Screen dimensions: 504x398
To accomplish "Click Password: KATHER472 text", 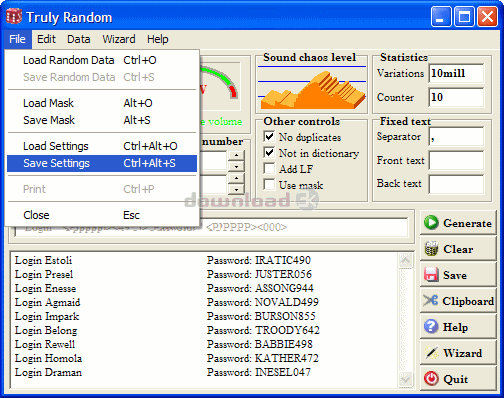I will [x=263, y=358].
